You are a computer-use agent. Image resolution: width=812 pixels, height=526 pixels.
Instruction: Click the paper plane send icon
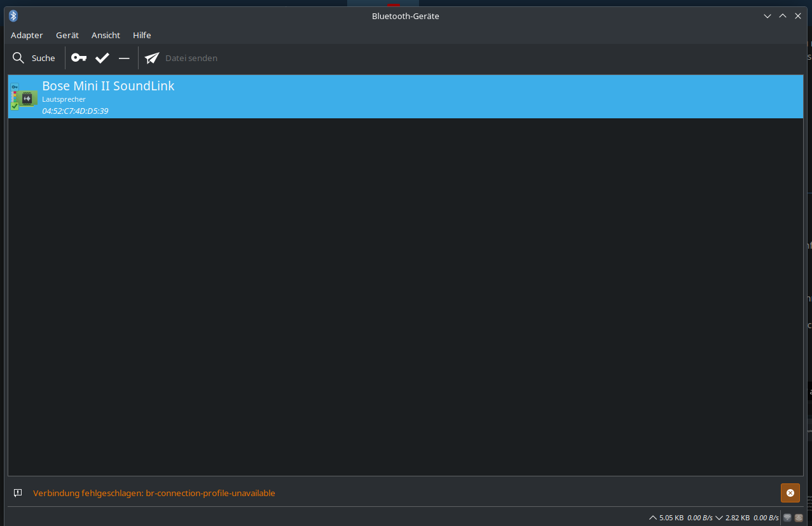coord(152,58)
